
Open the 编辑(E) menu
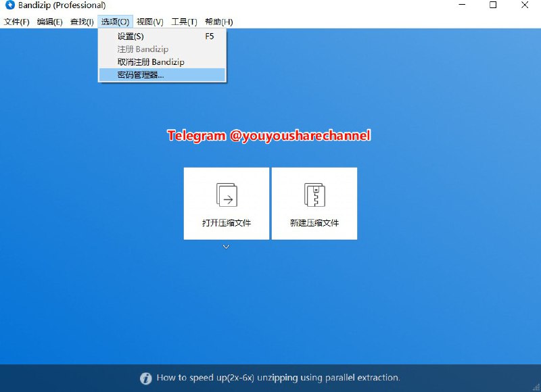(49, 21)
